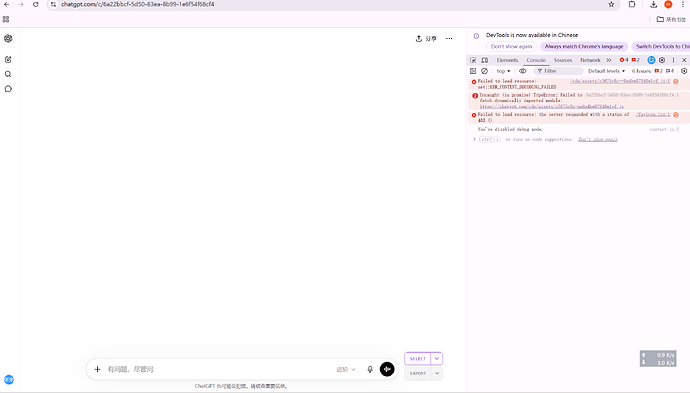Start voice mode with the black waveform button

pyautogui.click(x=387, y=369)
